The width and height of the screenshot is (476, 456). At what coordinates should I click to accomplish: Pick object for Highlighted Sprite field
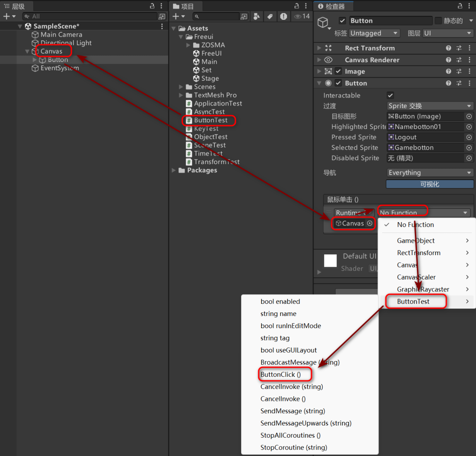tap(469, 127)
